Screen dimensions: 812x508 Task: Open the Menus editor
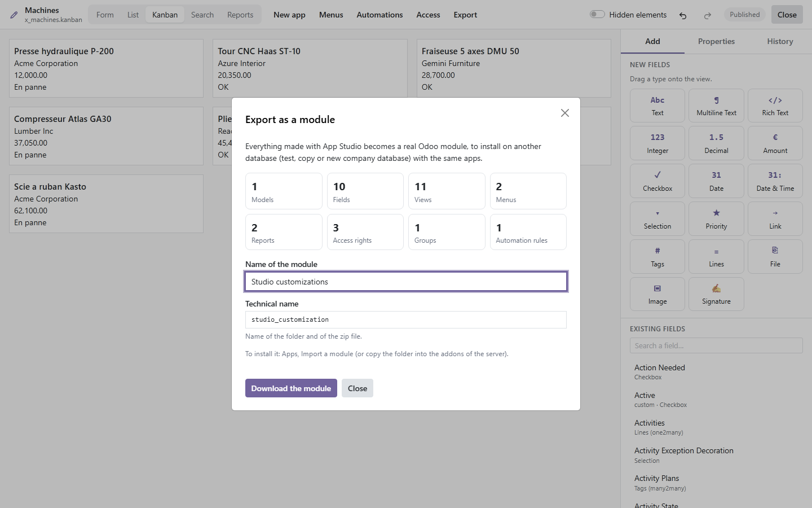coord(331,15)
